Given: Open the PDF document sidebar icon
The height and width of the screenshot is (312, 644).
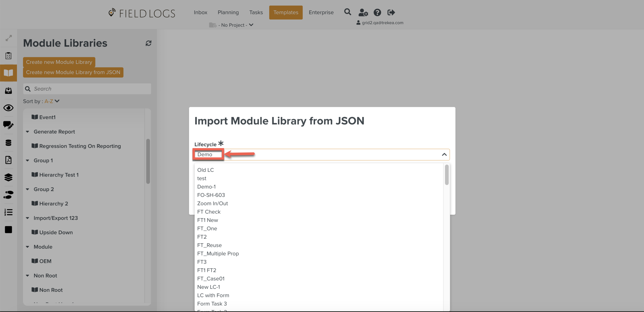Looking at the screenshot, I should pyautogui.click(x=8, y=160).
